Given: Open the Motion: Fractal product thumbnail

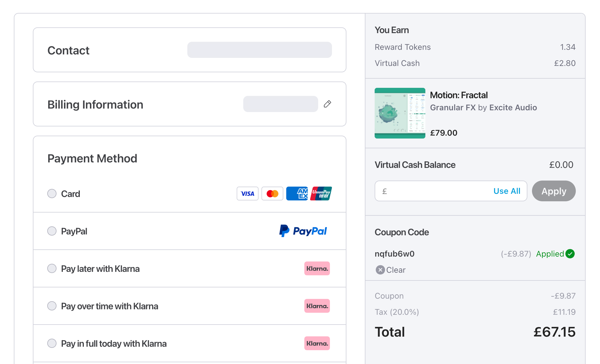Looking at the screenshot, I should tap(400, 113).
